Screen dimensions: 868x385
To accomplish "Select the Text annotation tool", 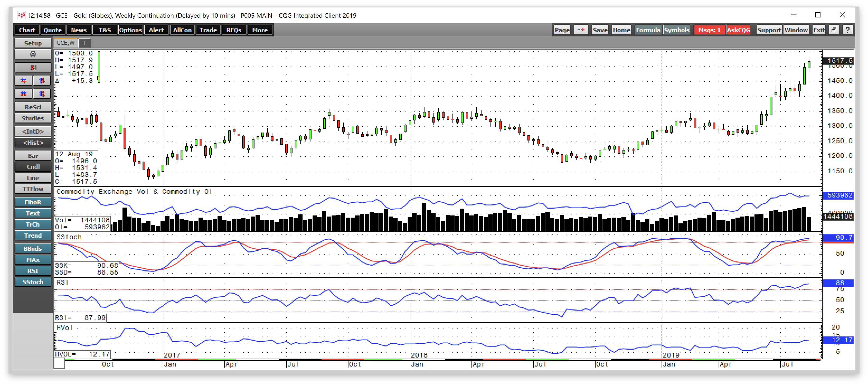I will pyautogui.click(x=33, y=213).
